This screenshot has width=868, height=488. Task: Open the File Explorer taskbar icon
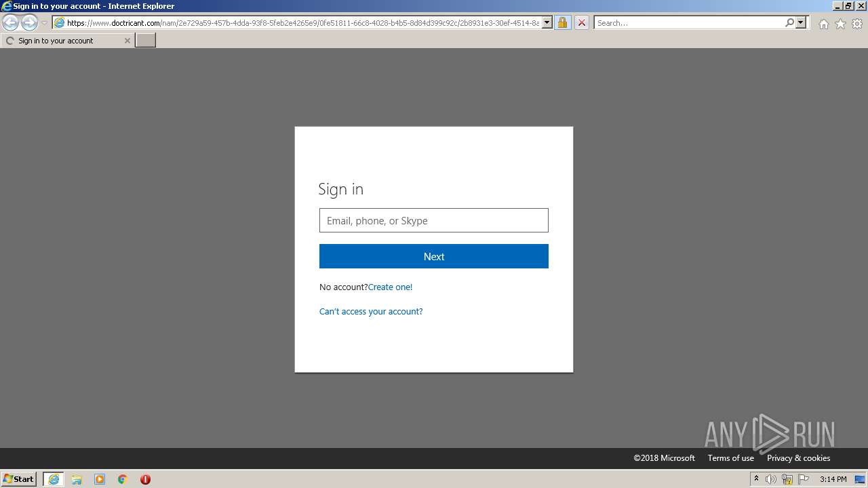[77, 479]
